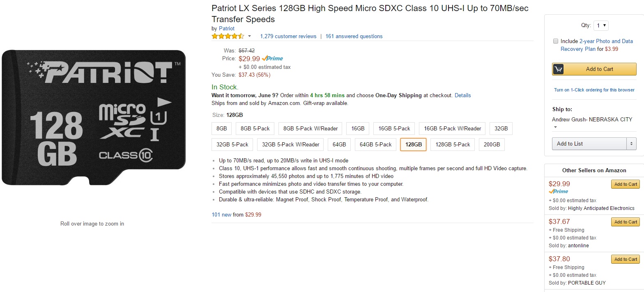This screenshot has width=644, height=292.
Task: Turn on 1-Click ordering for this browser
Action: point(594,90)
